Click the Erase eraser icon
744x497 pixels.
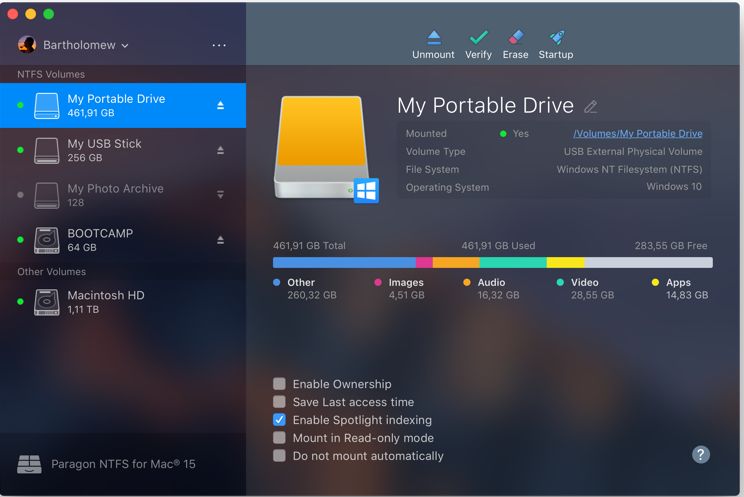[x=515, y=38]
